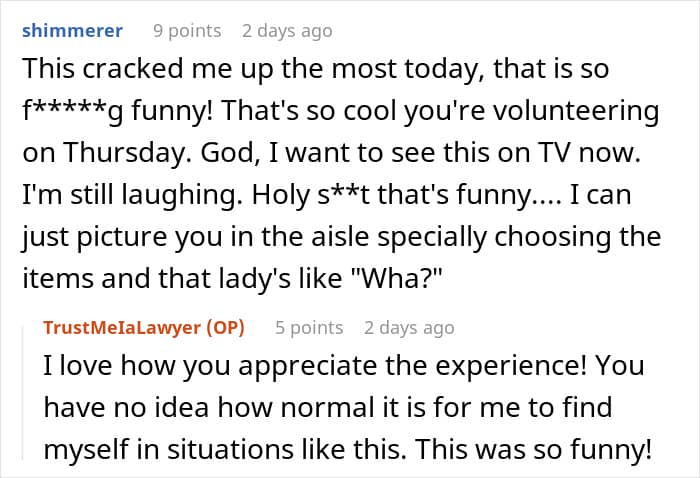This screenshot has height=478, width=700.
Task: Click the "5 points" score label
Action: (309, 327)
